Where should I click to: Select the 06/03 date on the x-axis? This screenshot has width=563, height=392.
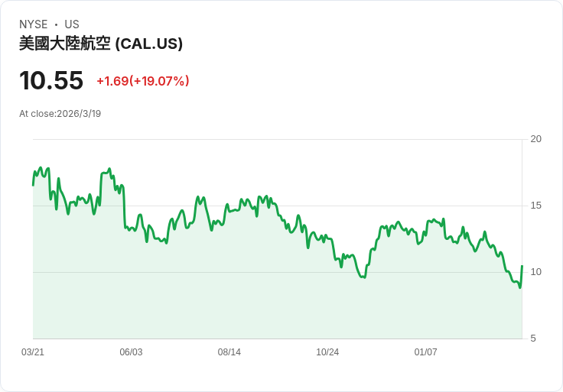(x=131, y=352)
